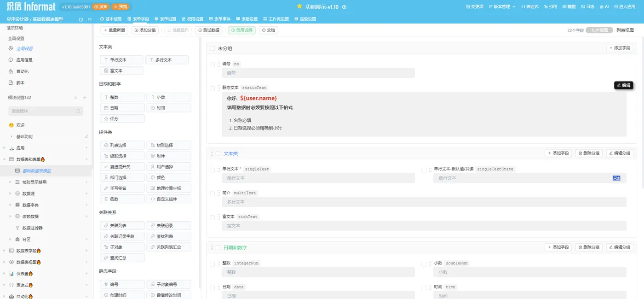Add a 函数 function field
This screenshot has width=644, height=299.
point(122,199)
